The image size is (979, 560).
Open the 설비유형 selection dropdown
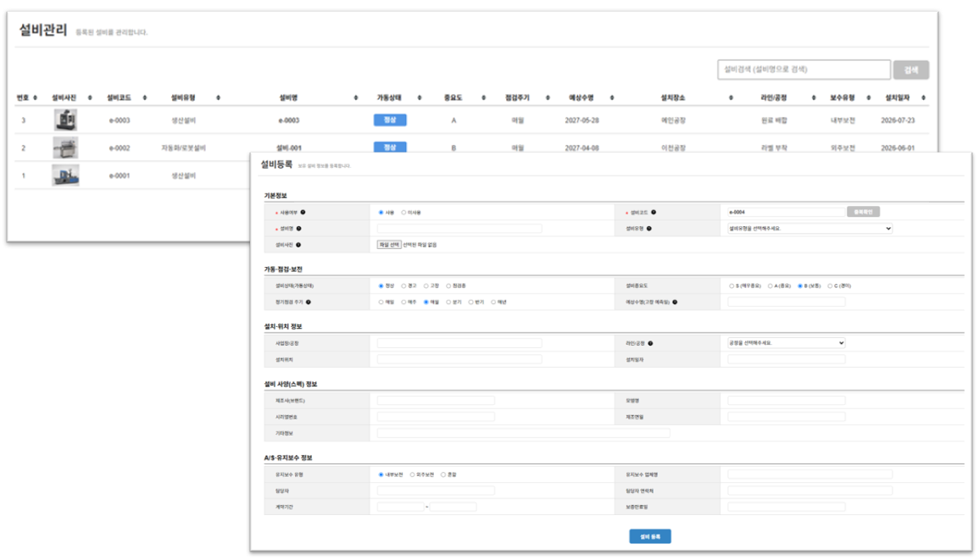809,229
